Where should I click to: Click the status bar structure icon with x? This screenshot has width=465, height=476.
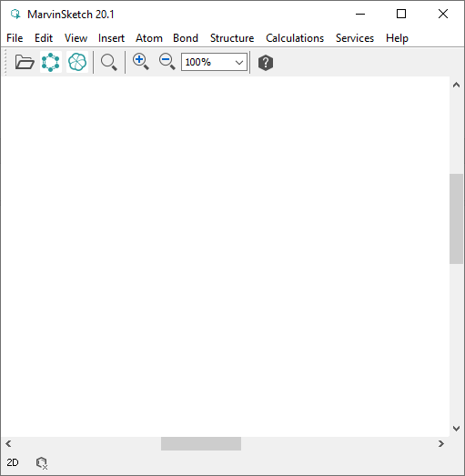click(42, 463)
